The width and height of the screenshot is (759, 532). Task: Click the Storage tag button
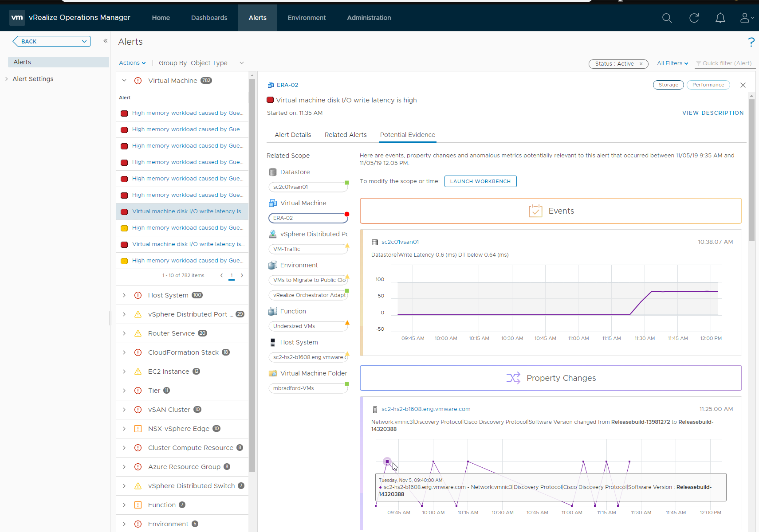tap(669, 85)
